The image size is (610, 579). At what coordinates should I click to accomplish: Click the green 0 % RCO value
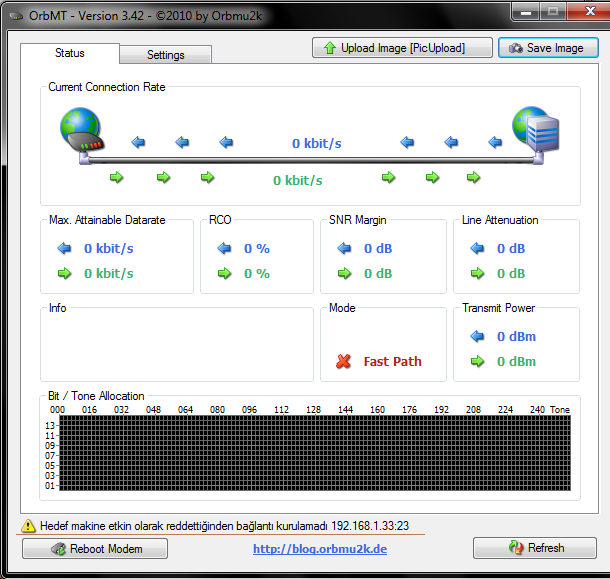pos(257,274)
